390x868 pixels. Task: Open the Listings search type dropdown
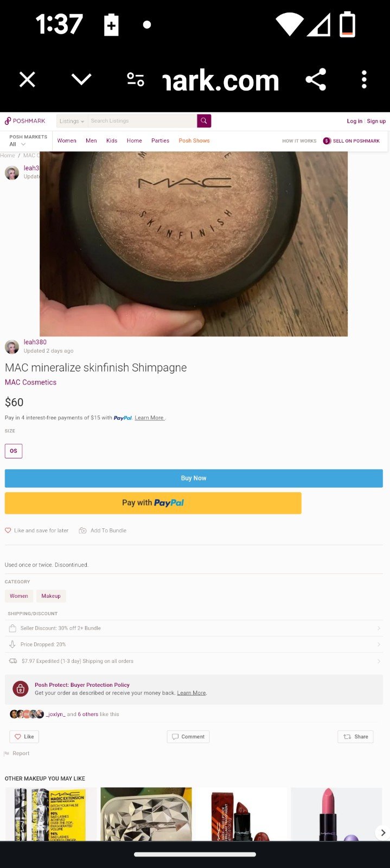coord(72,121)
